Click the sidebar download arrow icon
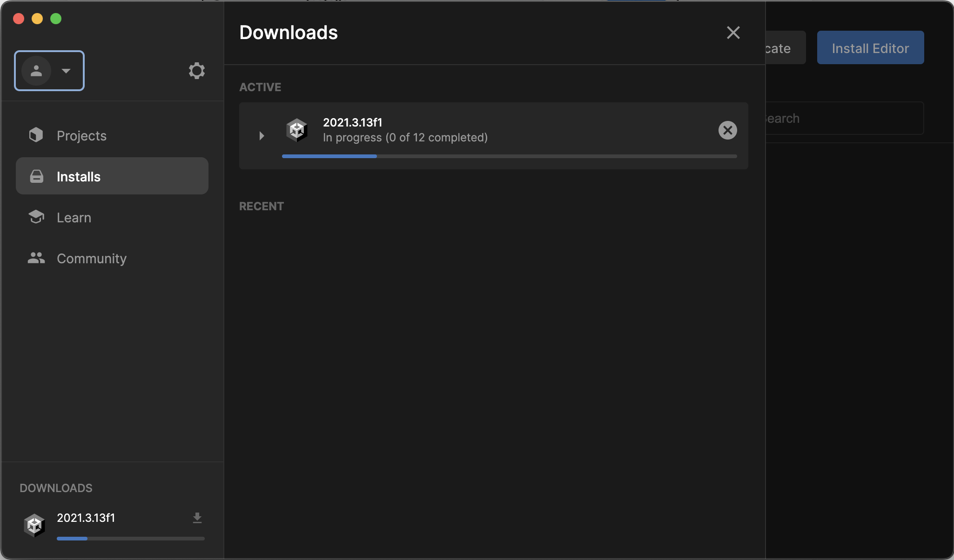Viewport: 954px width, 560px height. coord(197,518)
